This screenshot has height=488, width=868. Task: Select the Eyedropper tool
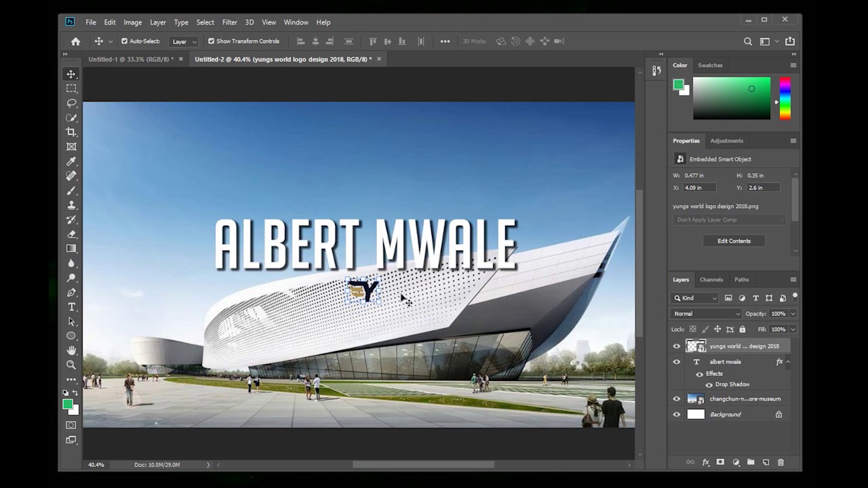click(71, 161)
